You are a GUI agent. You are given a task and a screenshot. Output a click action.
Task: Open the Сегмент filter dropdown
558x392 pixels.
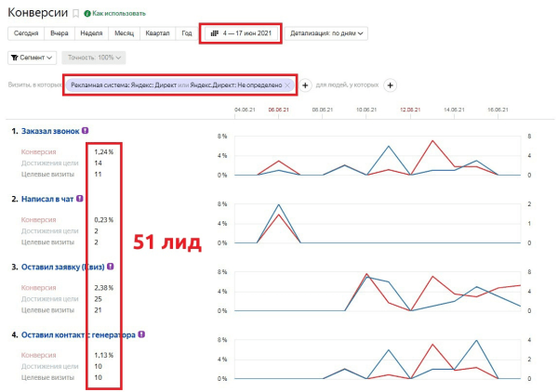point(31,58)
